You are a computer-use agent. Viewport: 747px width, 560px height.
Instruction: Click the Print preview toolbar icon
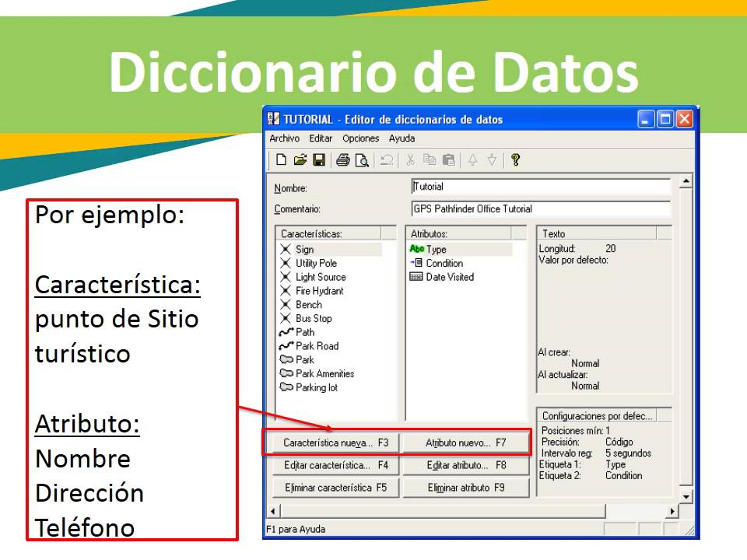[362, 160]
